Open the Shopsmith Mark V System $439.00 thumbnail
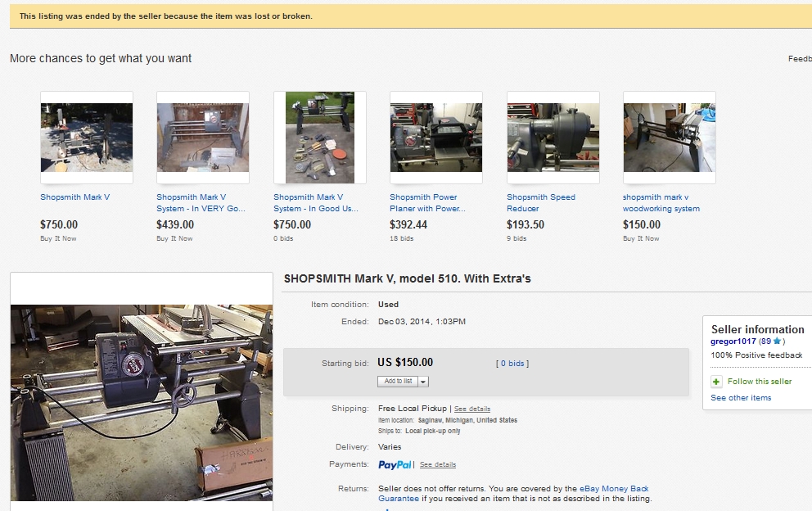The width and height of the screenshot is (812, 511). 203,138
